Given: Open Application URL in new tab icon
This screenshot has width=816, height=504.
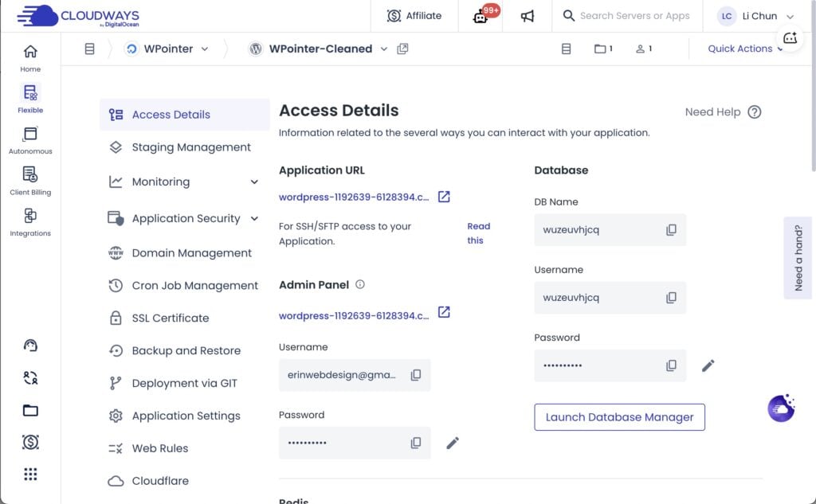Looking at the screenshot, I should pos(444,197).
